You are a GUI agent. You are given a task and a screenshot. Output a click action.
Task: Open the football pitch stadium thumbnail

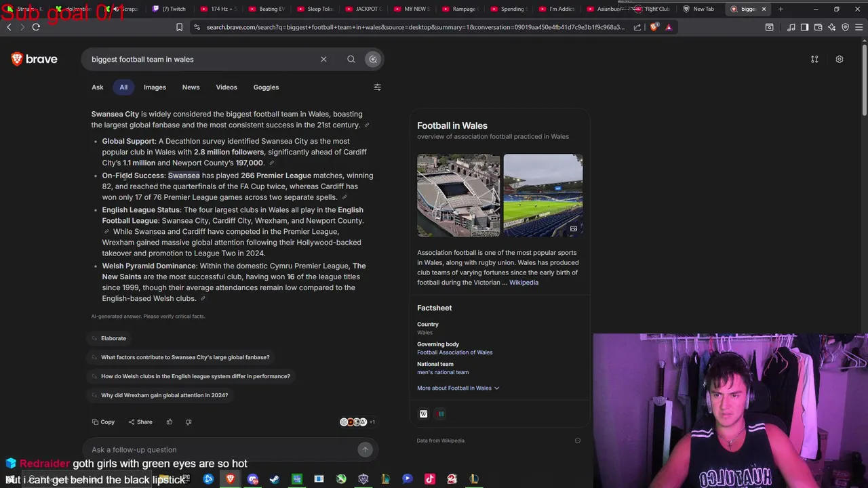tap(543, 195)
